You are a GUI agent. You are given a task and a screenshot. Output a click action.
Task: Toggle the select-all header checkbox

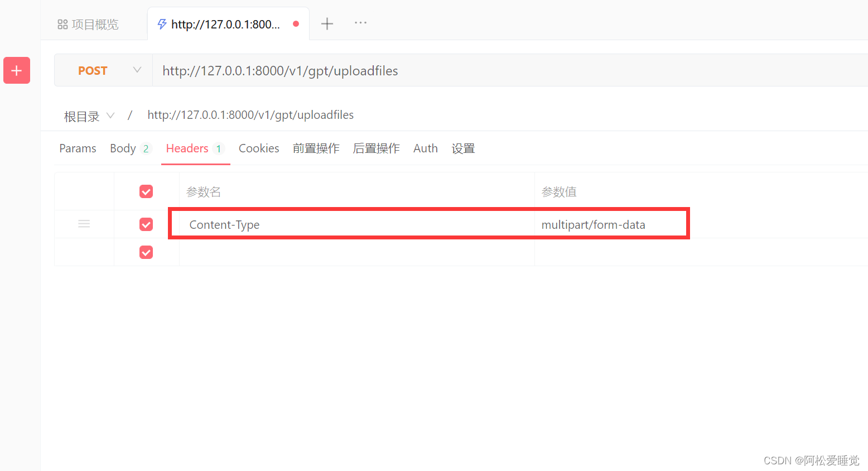pyautogui.click(x=146, y=191)
